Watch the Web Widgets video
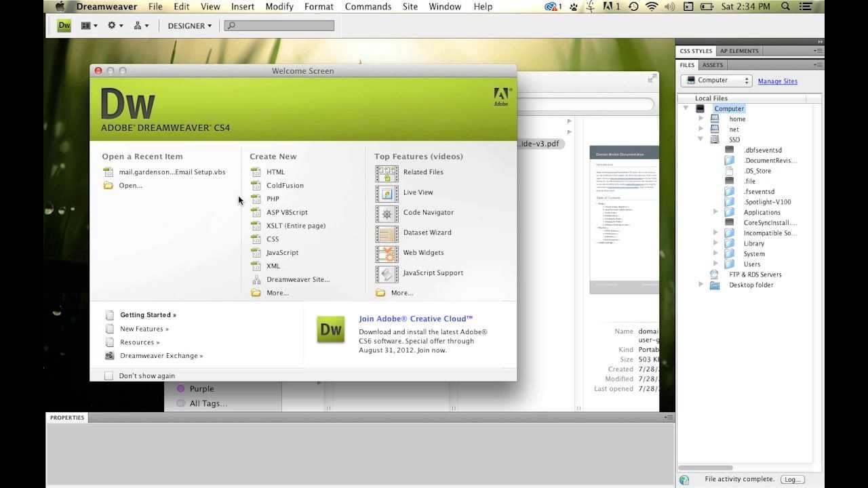868x488 pixels. click(423, 253)
